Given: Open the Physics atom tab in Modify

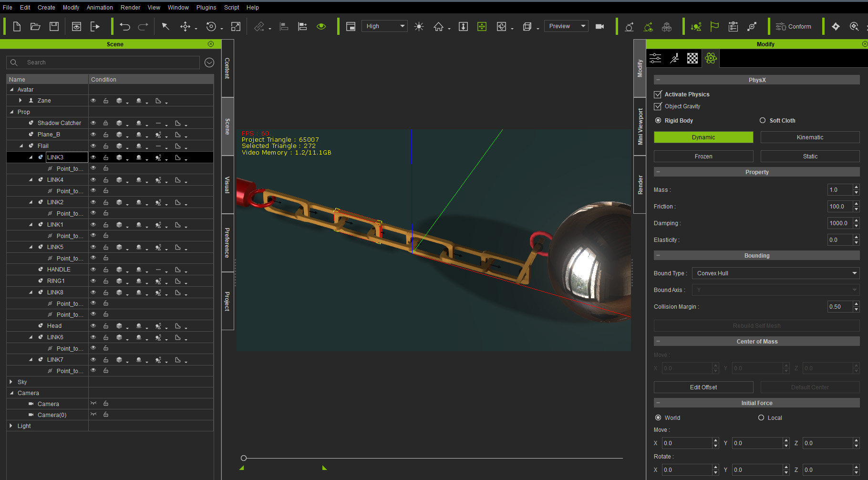Looking at the screenshot, I should click(711, 58).
